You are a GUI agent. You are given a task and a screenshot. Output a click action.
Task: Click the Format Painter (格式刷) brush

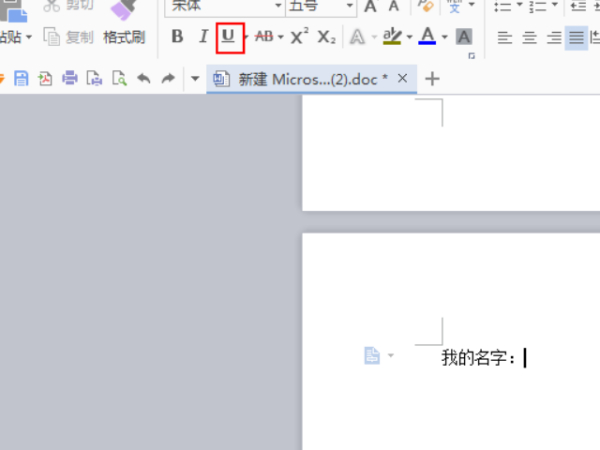124,23
